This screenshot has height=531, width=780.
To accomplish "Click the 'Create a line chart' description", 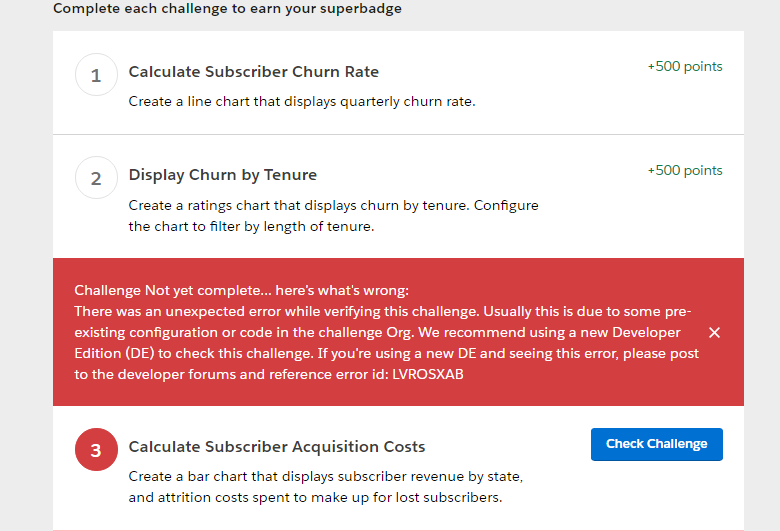I will pyautogui.click(x=301, y=102).
